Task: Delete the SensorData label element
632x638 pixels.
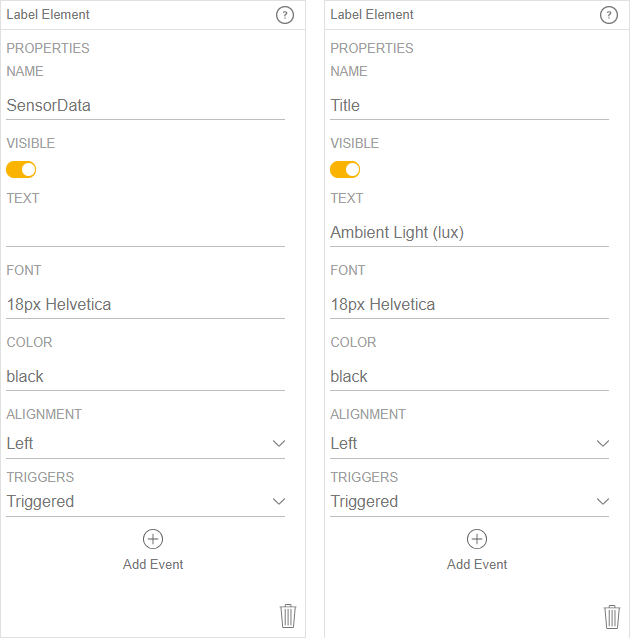Action: tap(288, 615)
